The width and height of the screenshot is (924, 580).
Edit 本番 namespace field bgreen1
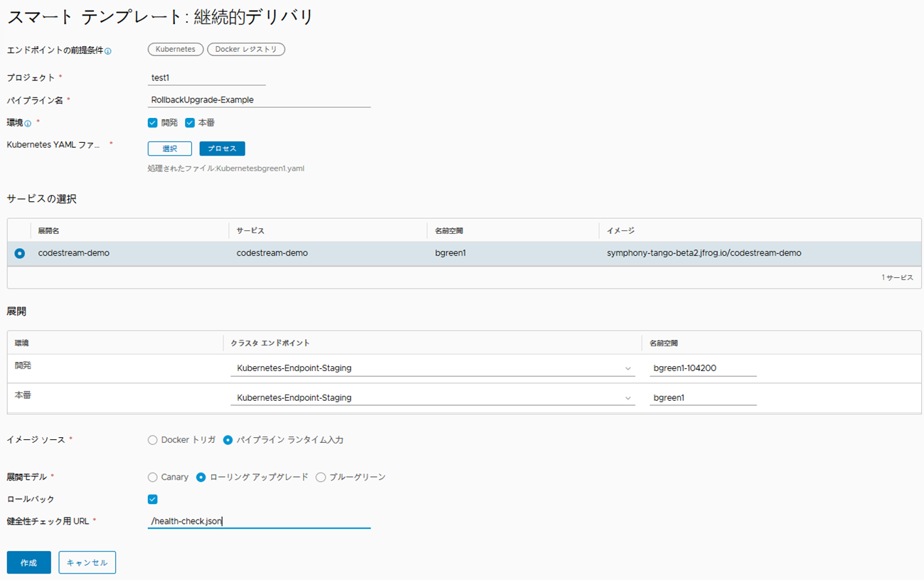703,398
